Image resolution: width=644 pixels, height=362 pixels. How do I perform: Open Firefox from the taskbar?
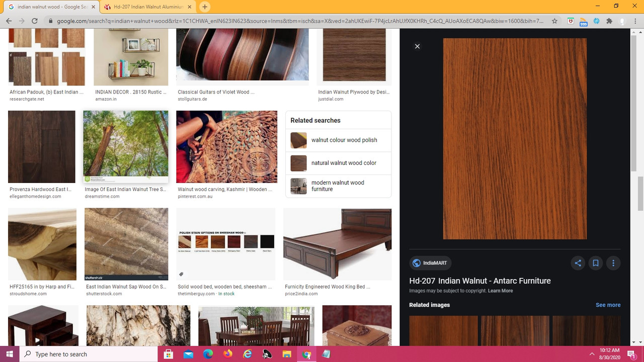tap(228, 354)
